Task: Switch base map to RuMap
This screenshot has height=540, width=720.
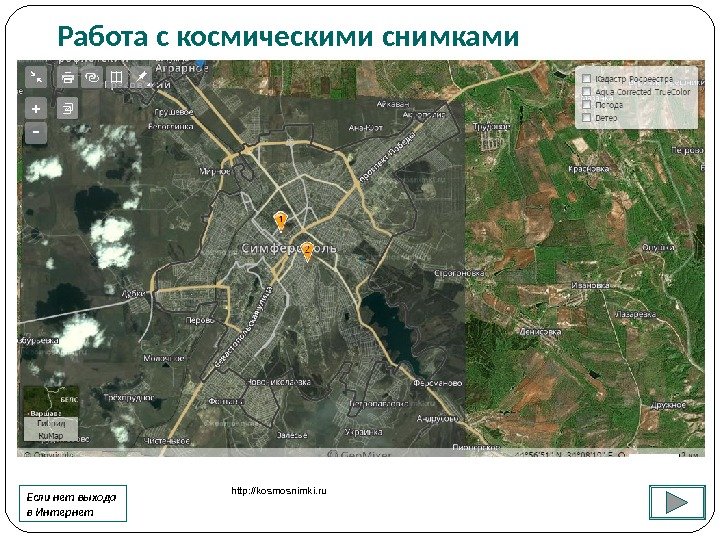Action: pyautogui.click(x=51, y=435)
